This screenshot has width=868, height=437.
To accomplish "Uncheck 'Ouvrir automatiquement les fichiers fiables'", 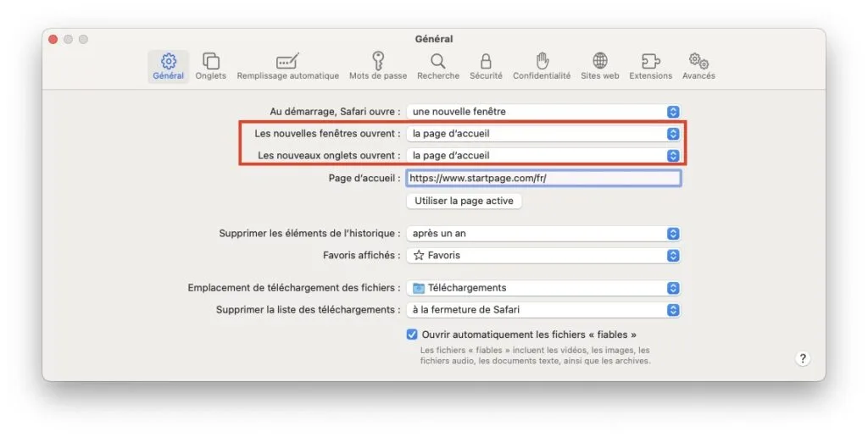I will (412, 335).
